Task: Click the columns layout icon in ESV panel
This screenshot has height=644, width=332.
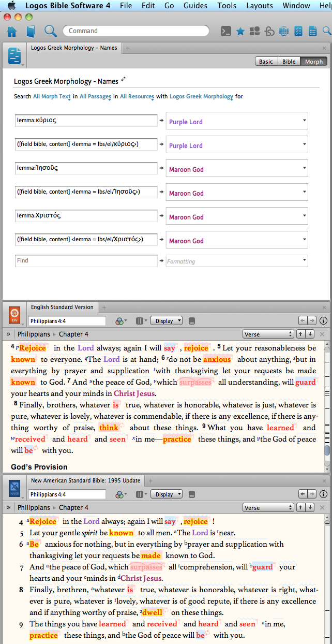Action: pos(141,321)
